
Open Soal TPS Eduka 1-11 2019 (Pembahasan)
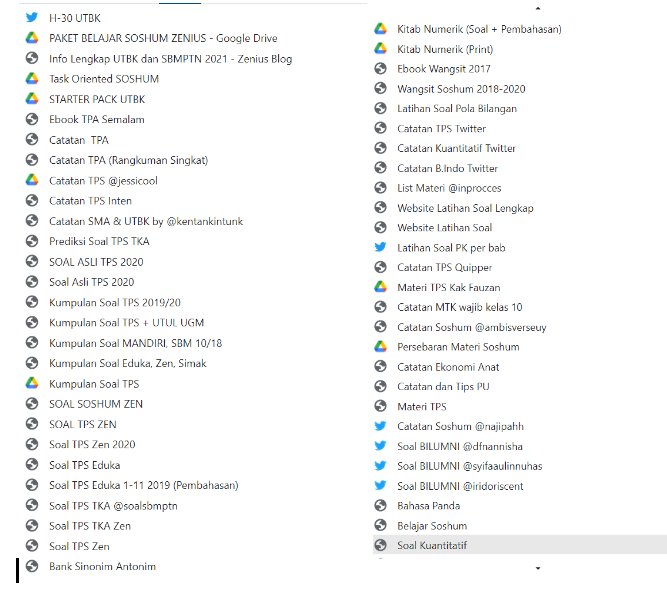[x=143, y=485]
